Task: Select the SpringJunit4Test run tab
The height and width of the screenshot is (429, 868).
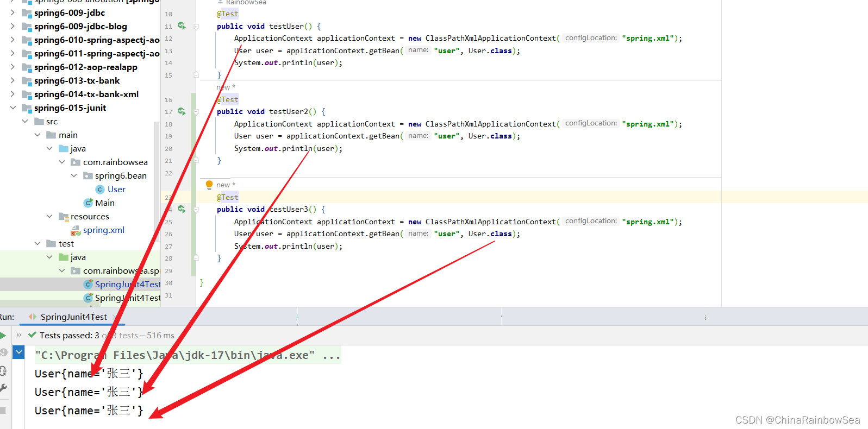Action: (73, 317)
